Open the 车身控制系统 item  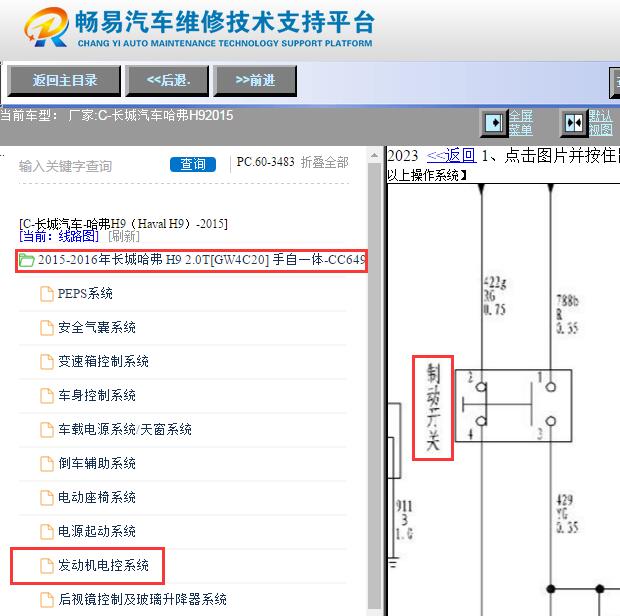click(x=97, y=395)
